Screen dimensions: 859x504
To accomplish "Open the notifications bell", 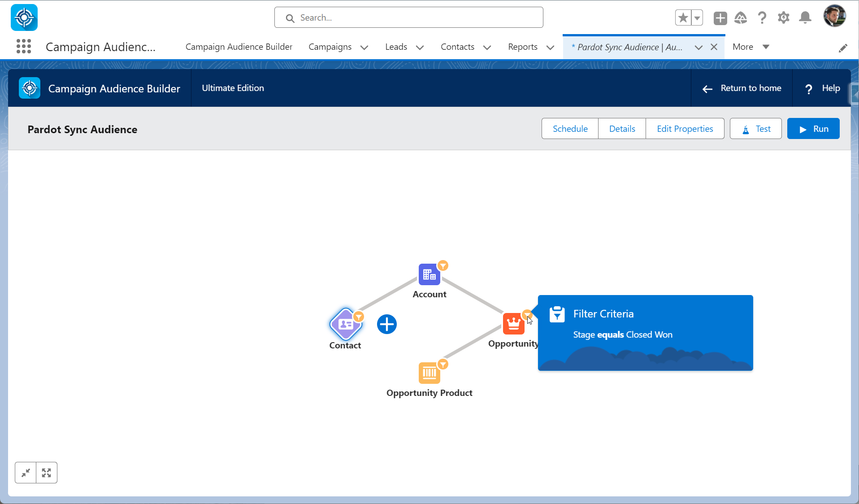I will pos(805,18).
